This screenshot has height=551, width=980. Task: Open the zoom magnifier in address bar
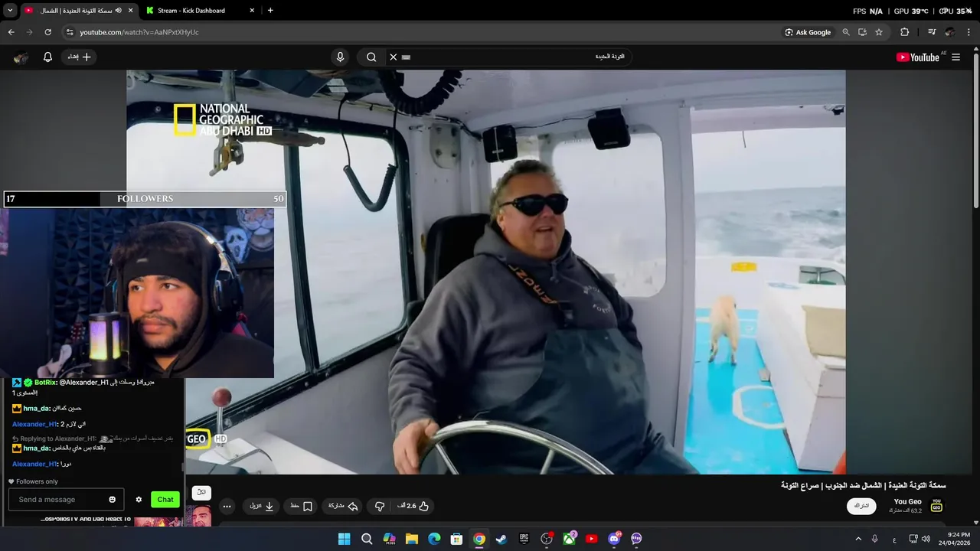point(846,32)
